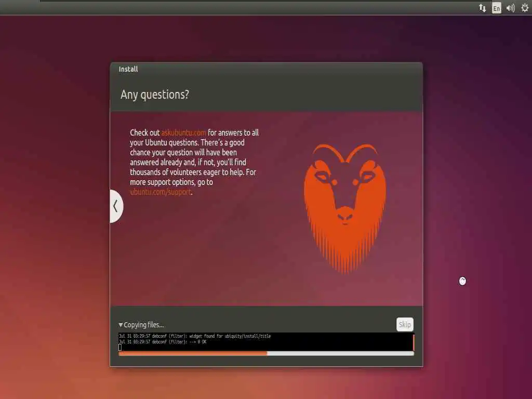Open the sound volume indicator
This screenshot has width=532, height=399.
click(510, 8)
